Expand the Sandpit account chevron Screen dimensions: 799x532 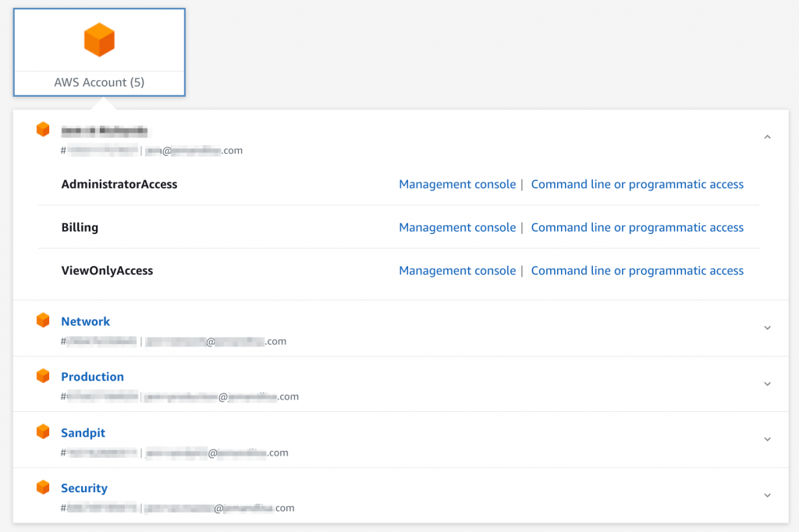click(768, 439)
